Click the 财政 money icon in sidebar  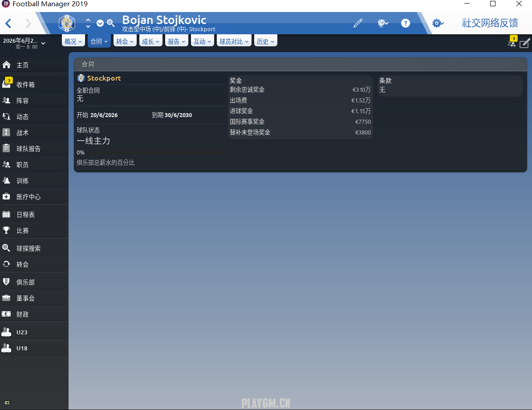[6, 314]
